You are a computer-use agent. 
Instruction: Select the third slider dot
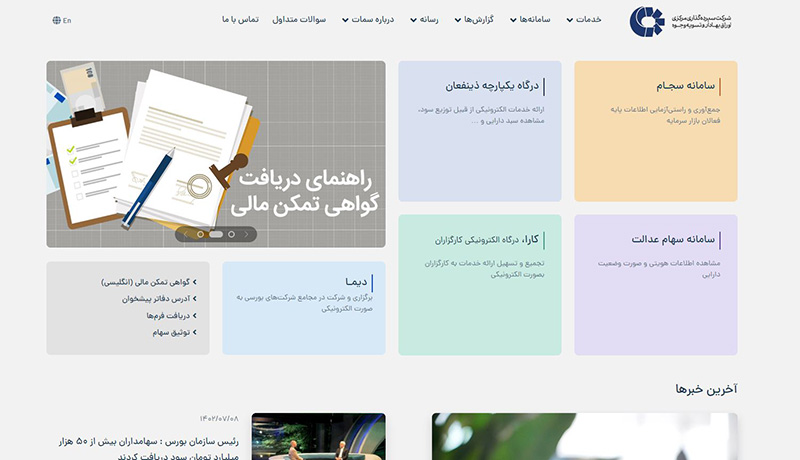pos(231,234)
